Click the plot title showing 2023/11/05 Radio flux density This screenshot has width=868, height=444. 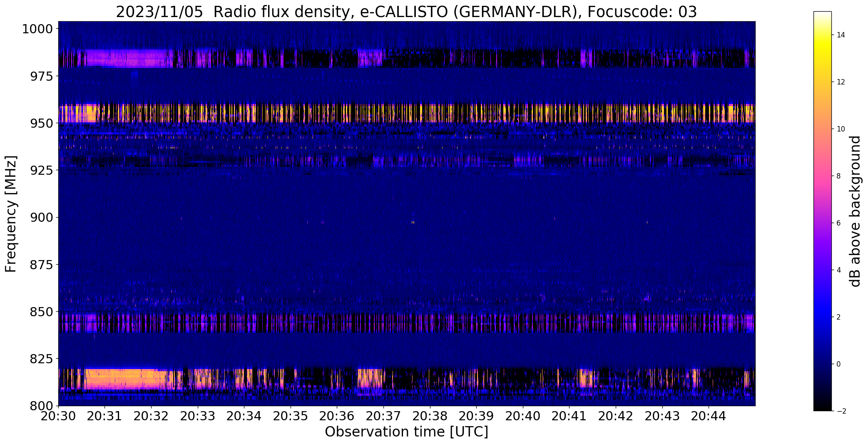coord(406,12)
